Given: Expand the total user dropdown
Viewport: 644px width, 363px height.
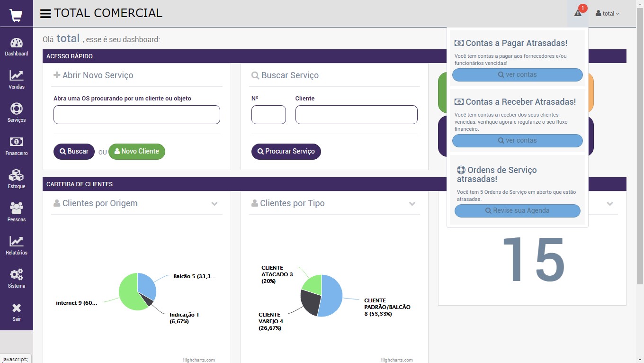Looking at the screenshot, I should 608,14.
